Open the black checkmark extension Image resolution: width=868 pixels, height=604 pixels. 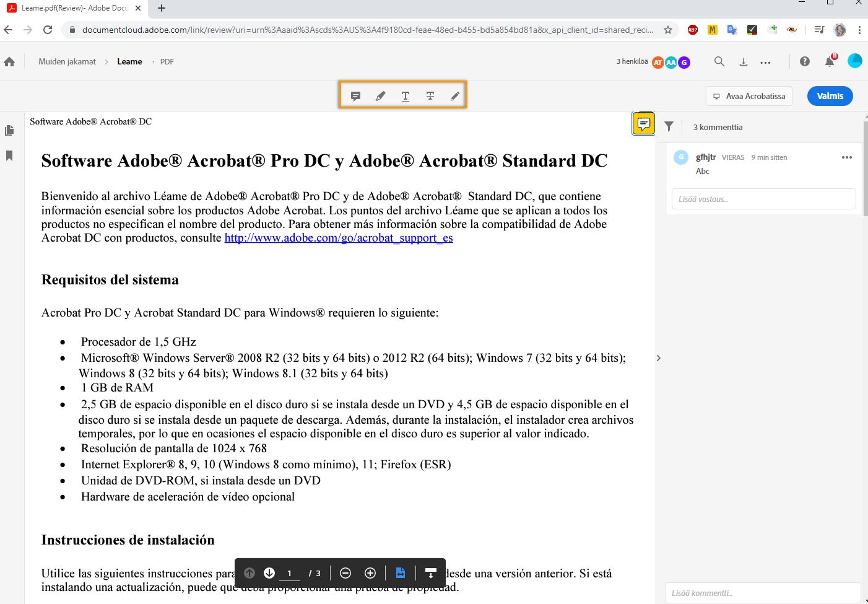tap(752, 30)
